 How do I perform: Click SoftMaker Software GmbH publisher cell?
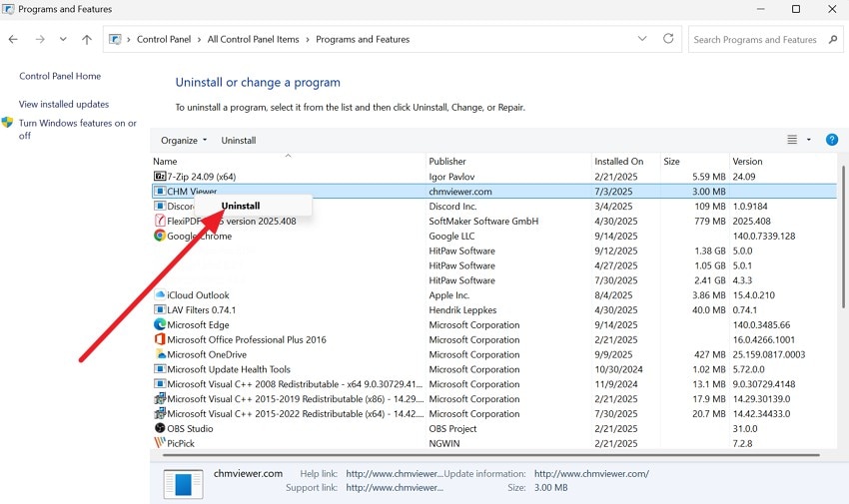[x=483, y=221]
